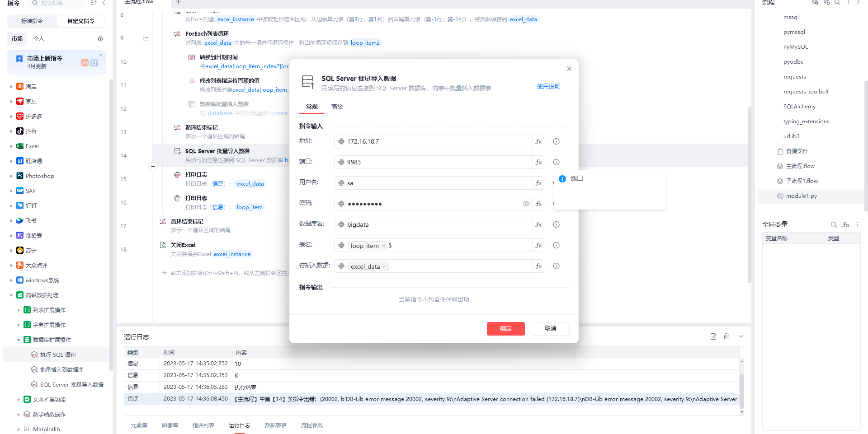Open the 错误列表 bottom tab
868x434 pixels.
[203, 425]
